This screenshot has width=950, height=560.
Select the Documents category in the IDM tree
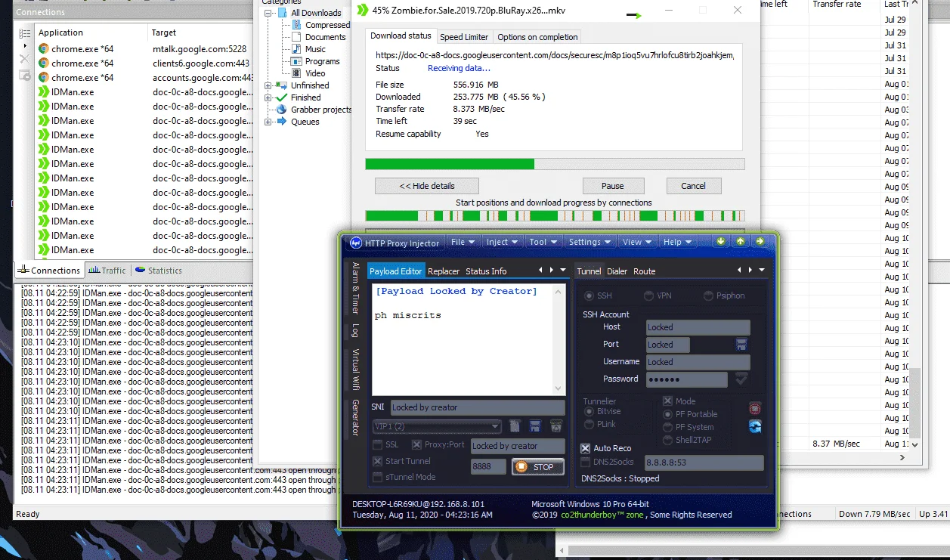(325, 37)
